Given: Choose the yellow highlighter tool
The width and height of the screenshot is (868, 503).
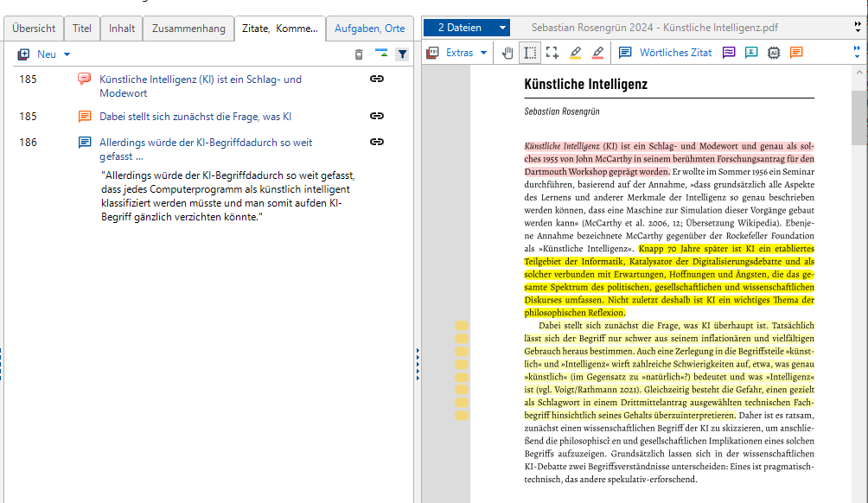Looking at the screenshot, I should click(x=575, y=53).
